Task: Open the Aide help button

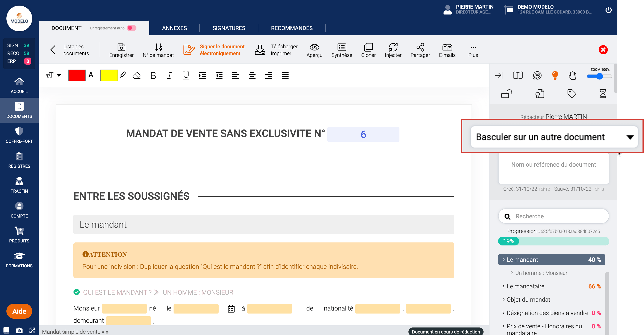Action: pos(19,311)
